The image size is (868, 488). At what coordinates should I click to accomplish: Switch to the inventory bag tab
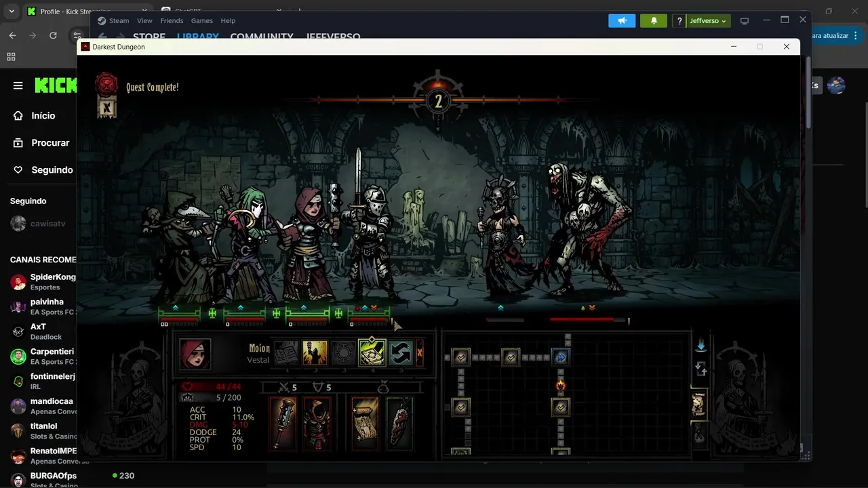pyautogui.click(x=698, y=434)
